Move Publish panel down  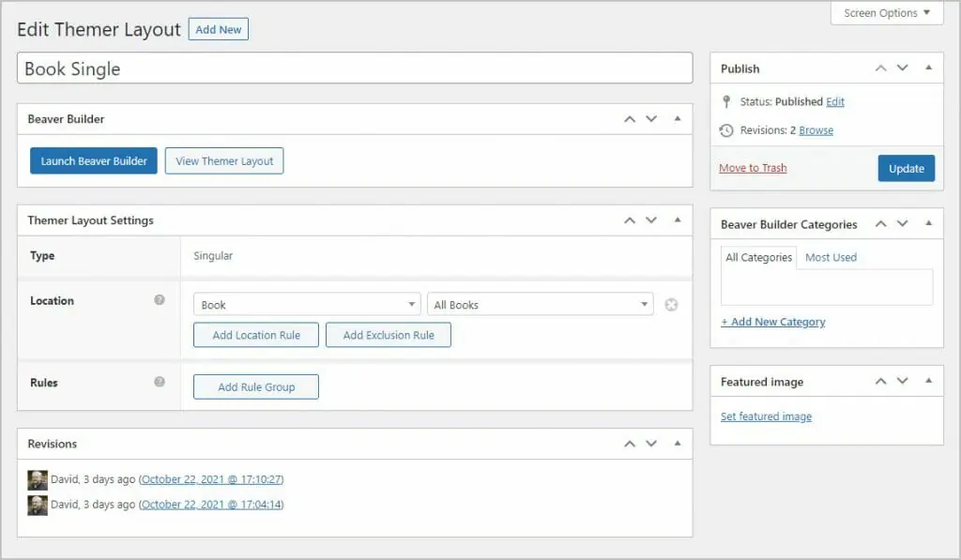point(902,68)
